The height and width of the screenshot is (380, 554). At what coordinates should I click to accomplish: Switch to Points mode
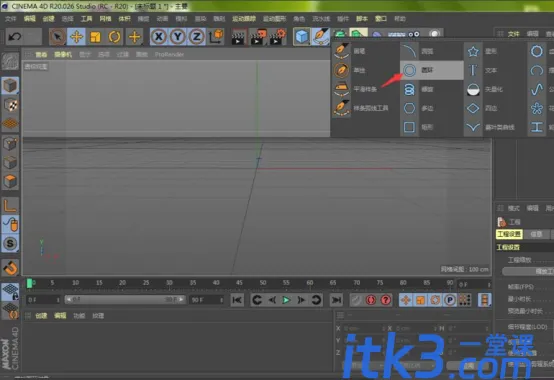10,143
